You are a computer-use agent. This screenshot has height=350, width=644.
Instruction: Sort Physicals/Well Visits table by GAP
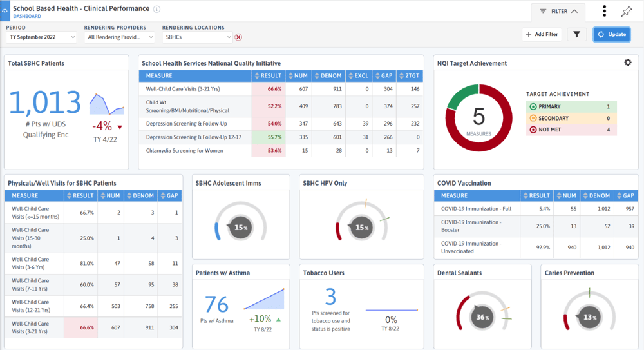pyautogui.click(x=169, y=196)
